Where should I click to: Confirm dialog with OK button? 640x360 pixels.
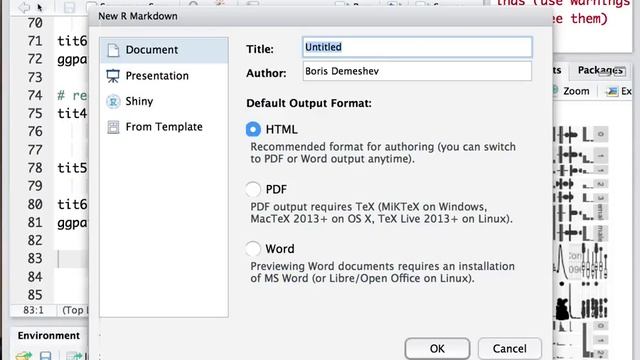(437, 349)
